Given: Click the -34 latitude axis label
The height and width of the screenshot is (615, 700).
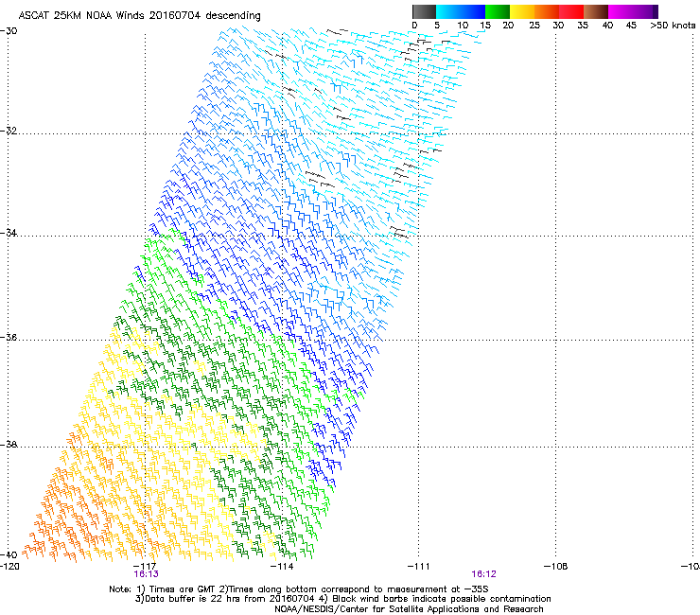Looking at the screenshot, I should (9, 233).
